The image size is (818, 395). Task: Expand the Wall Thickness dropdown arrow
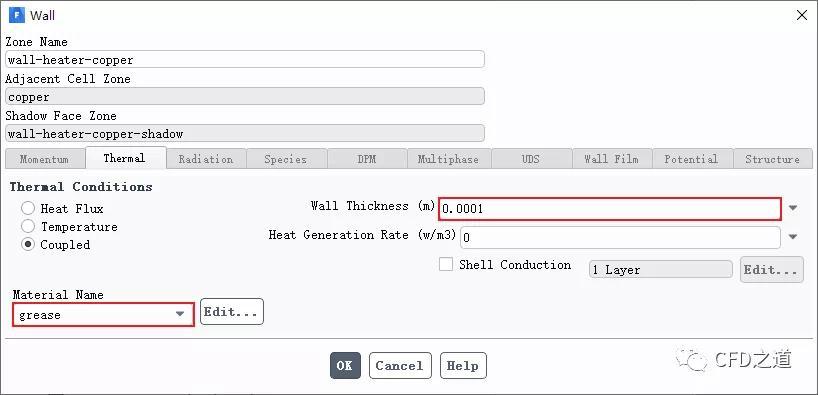[x=793, y=208]
